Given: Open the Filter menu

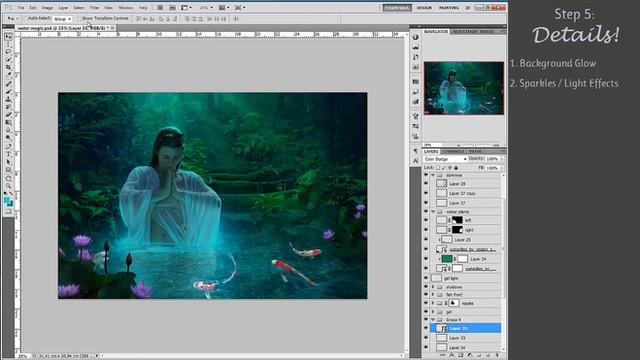Looking at the screenshot, I should [94, 8].
